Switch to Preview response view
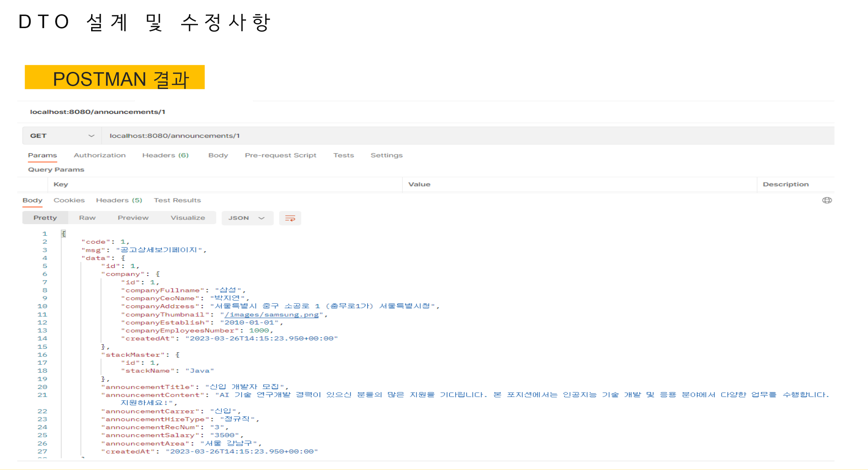 (133, 217)
